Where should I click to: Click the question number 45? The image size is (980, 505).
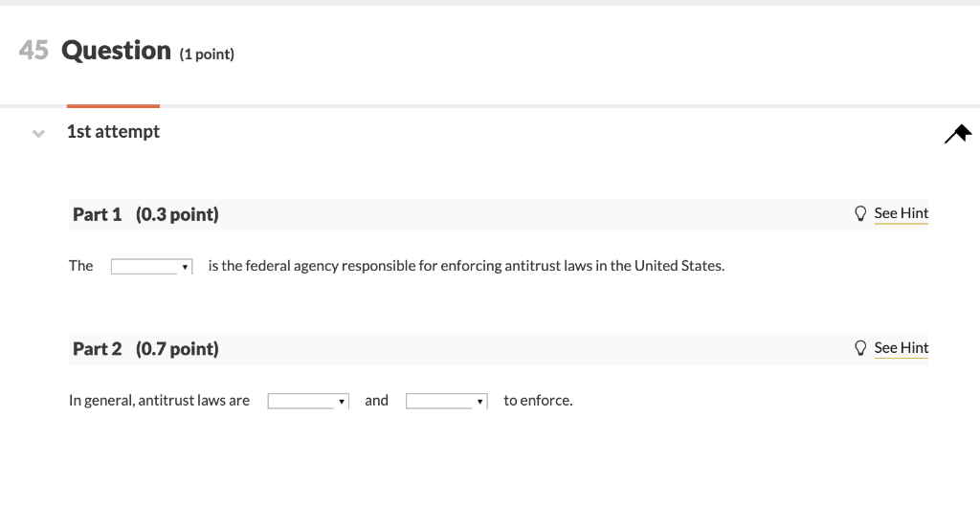(x=33, y=51)
